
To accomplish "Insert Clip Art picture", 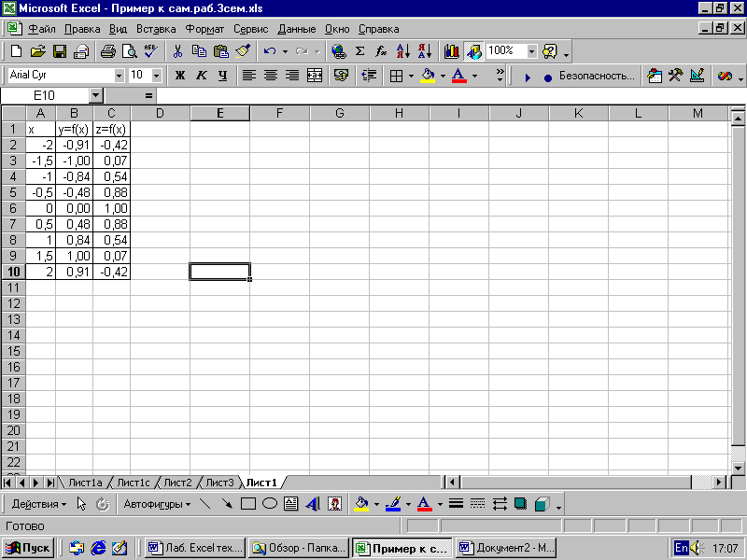I will 335,504.
